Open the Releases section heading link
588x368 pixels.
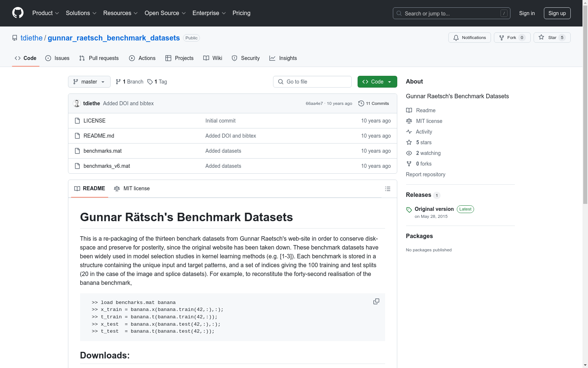point(419,195)
